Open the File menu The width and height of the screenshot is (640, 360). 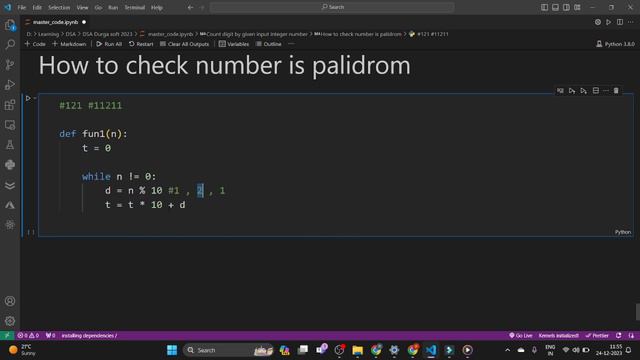(22, 7)
